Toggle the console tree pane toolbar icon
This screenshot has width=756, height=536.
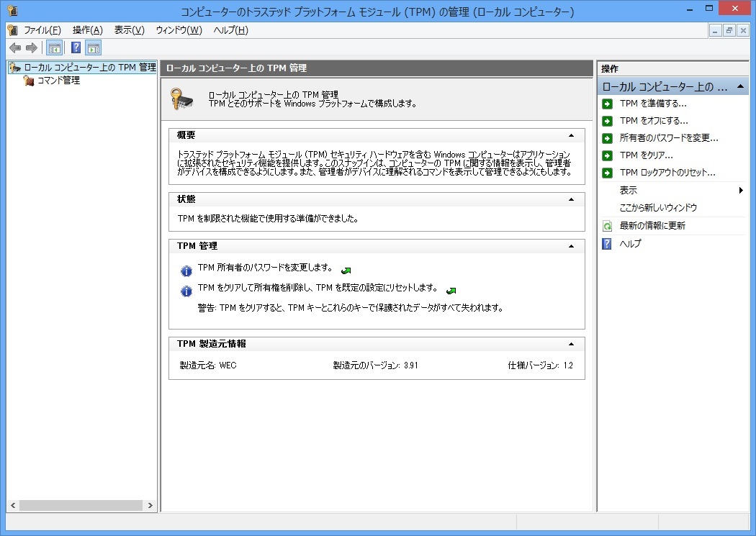(x=55, y=47)
